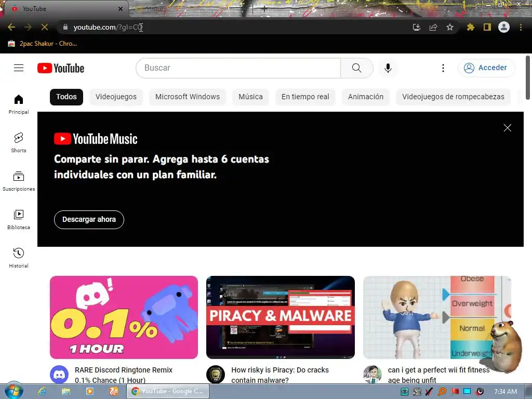Open Shorts in the sidebar

19,142
